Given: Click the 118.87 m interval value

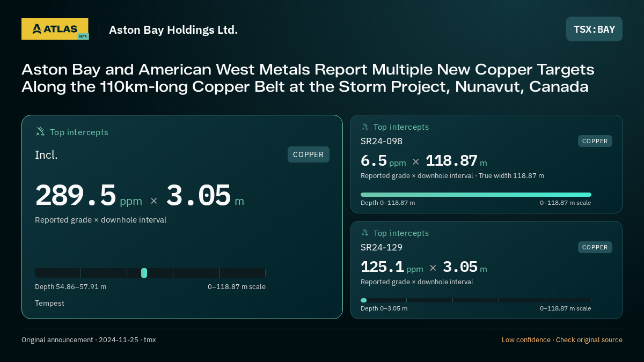Looking at the screenshot, I should coord(456,161).
